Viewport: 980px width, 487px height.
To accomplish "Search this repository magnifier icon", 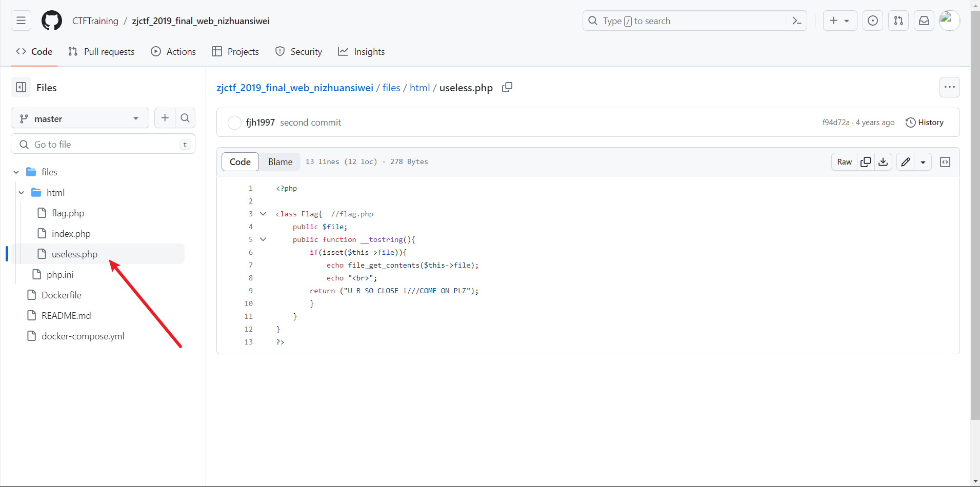I will click(185, 118).
